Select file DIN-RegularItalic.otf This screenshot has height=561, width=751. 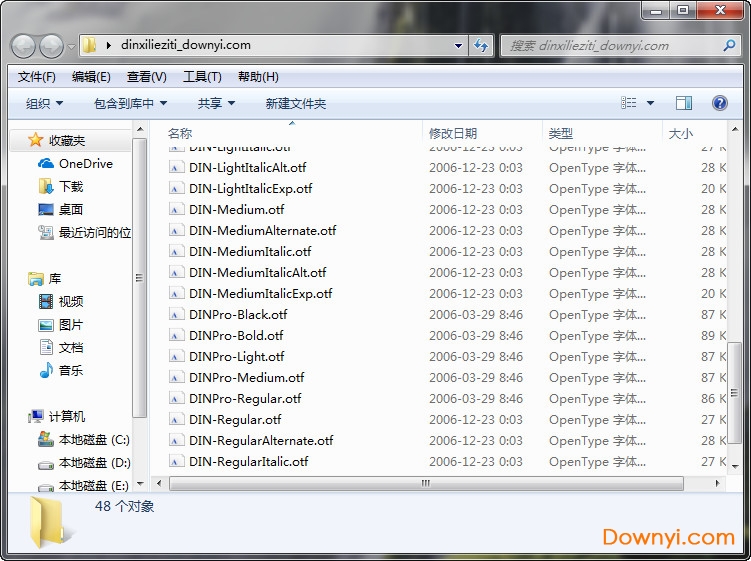[249, 461]
